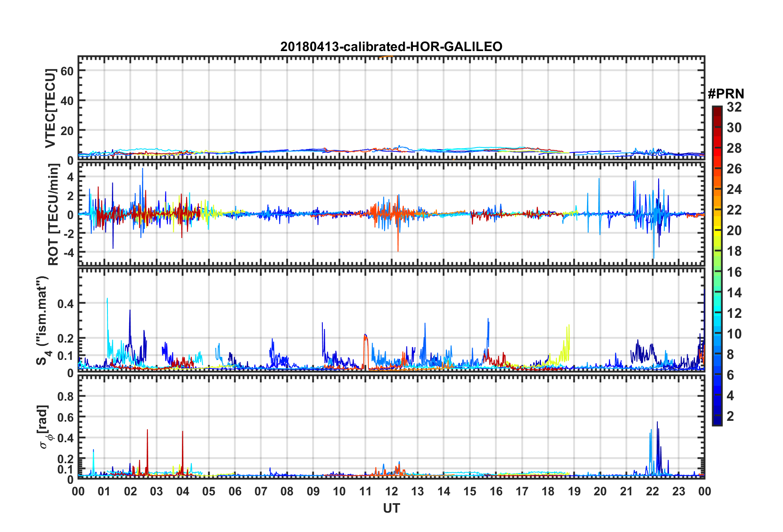Click the #PRN colorbar title
783x532 pixels.
point(726,94)
